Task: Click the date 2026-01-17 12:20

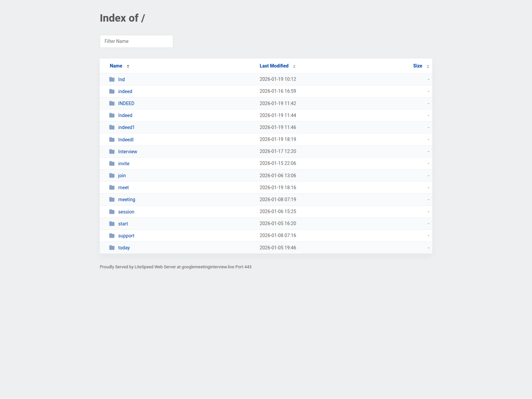Action: click(278, 151)
